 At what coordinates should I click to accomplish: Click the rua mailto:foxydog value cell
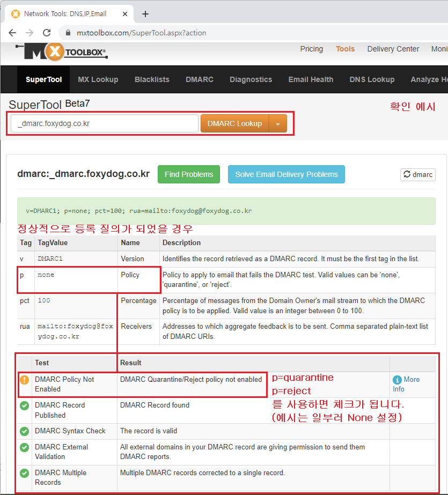point(76,331)
